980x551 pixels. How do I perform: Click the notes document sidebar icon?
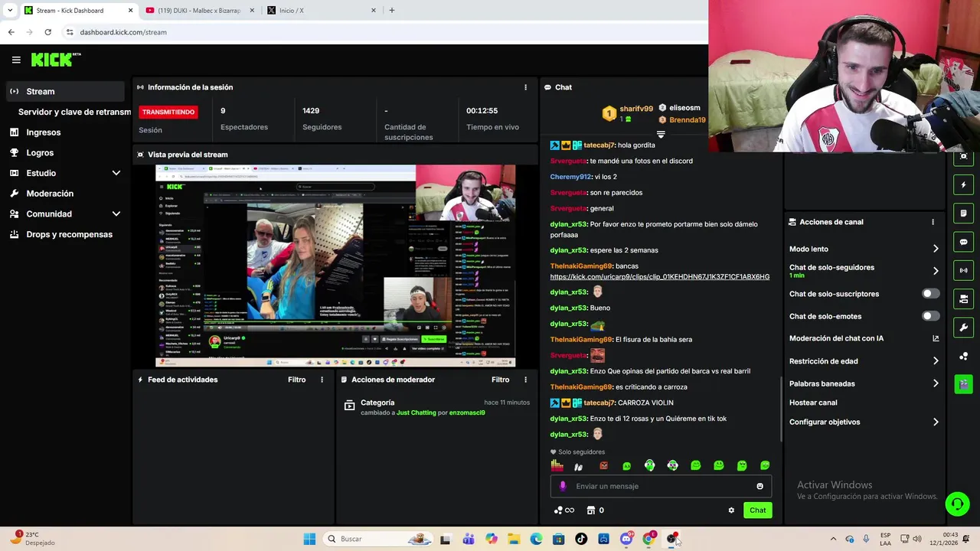(x=964, y=213)
